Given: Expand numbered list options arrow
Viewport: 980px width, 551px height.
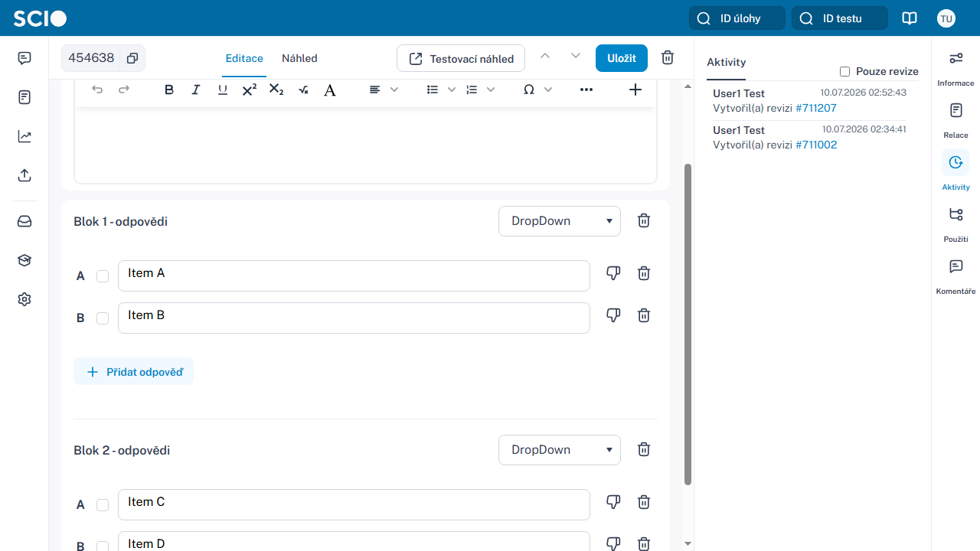Looking at the screenshot, I should point(491,90).
